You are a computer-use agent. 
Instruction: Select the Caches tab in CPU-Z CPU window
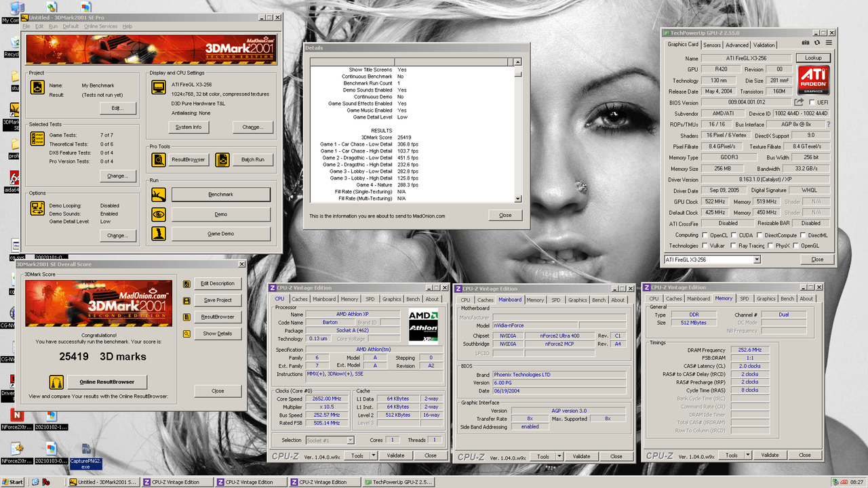(x=300, y=299)
